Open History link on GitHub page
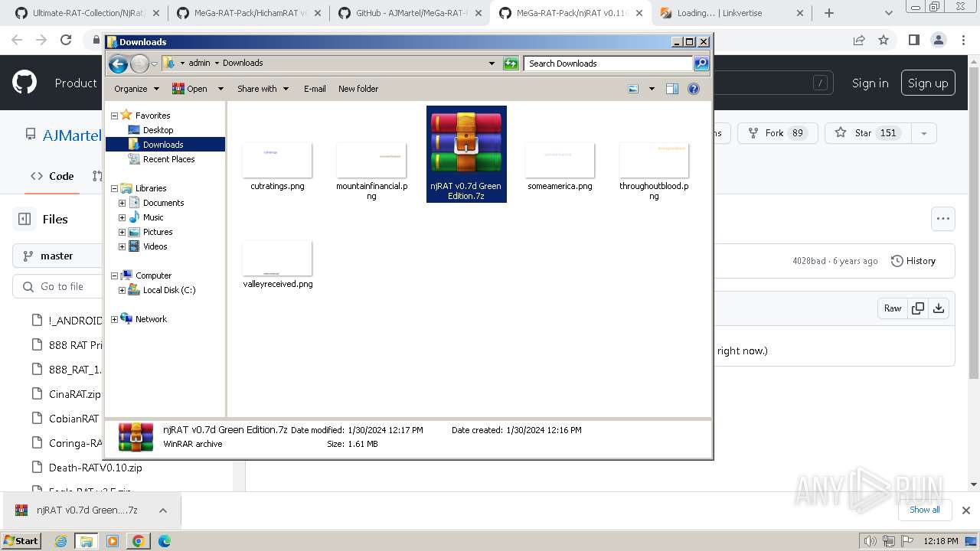 [913, 261]
